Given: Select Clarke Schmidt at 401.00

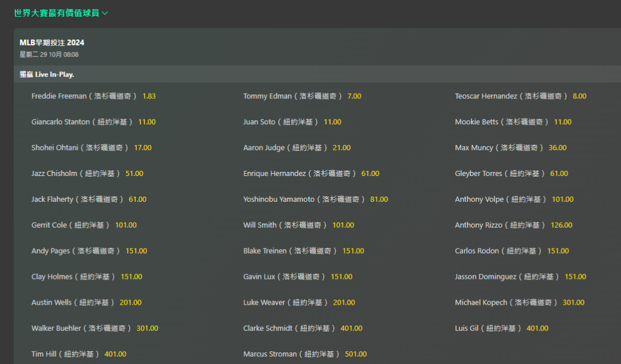Looking at the screenshot, I should 303,328.
